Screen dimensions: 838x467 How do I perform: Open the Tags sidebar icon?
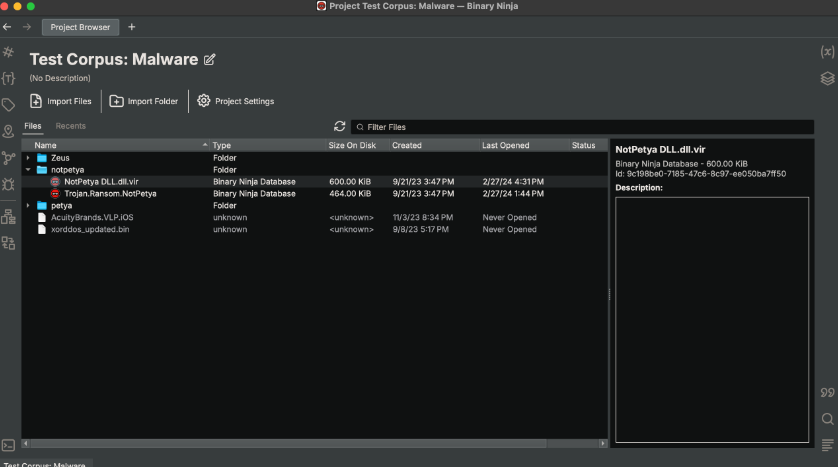(9, 105)
